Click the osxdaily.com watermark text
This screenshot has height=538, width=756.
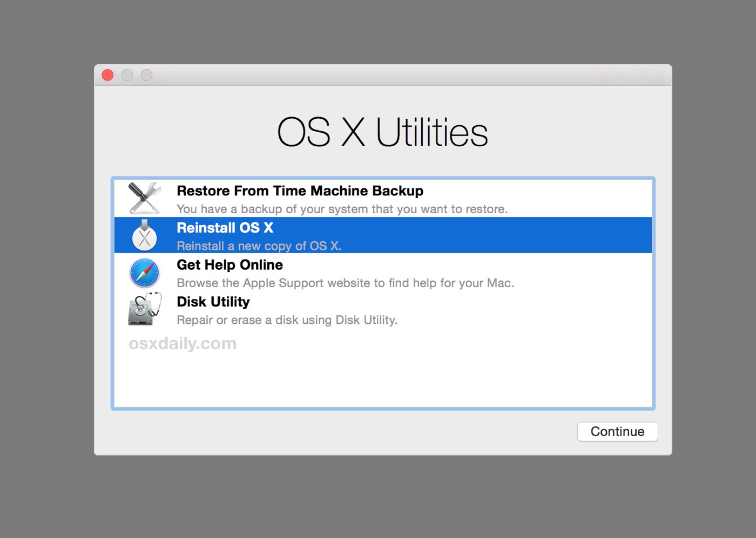pos(183,344)
